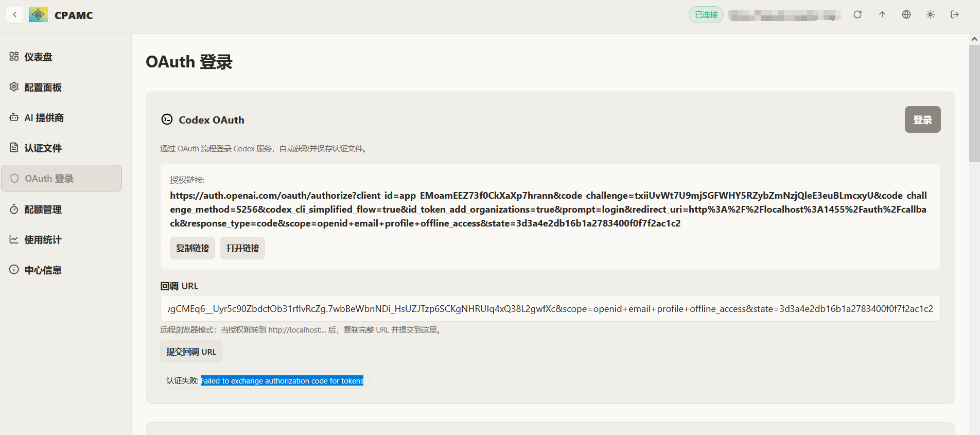Open the language globe icon
This screenshot has width=980, height=435.
coord(906,14)
